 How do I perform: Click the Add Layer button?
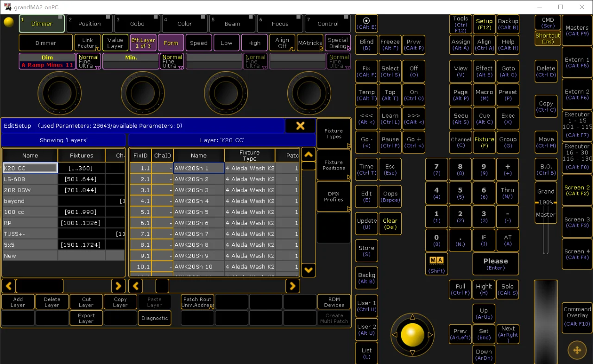pos(18,302)
